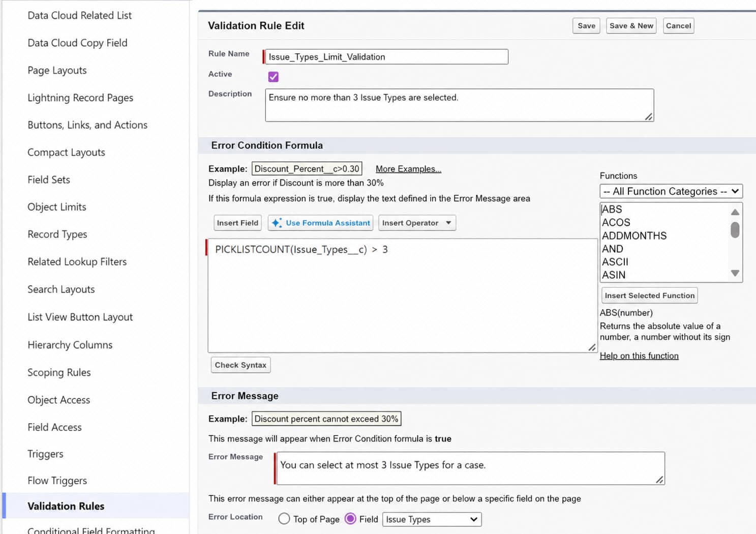Viewport: 756px width, 534px height.
Task: Click the Formula Assistant sparkle icon
Action: pyautogui.click(x=277, y=223)
